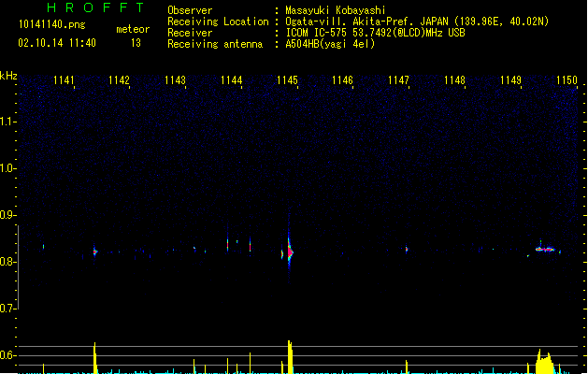Click the Receiving antenna label
588x374 pixels.
click(215, 44)
